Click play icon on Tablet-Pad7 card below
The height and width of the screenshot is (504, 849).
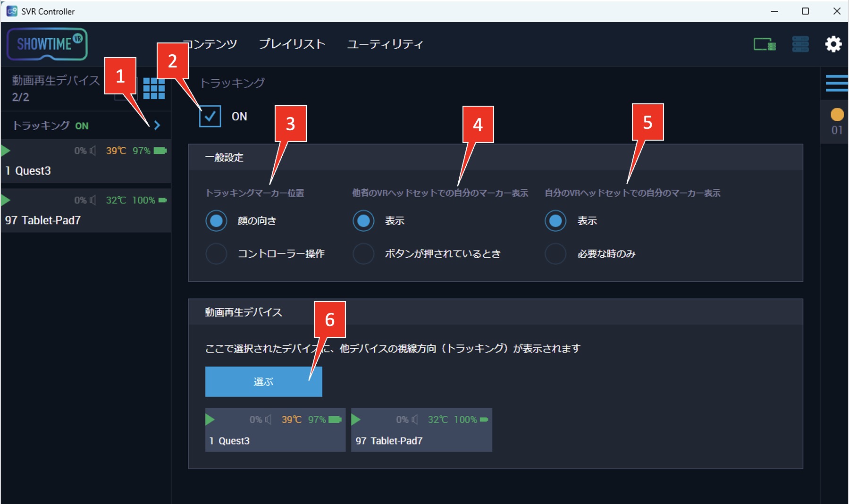tap(356, 420)
